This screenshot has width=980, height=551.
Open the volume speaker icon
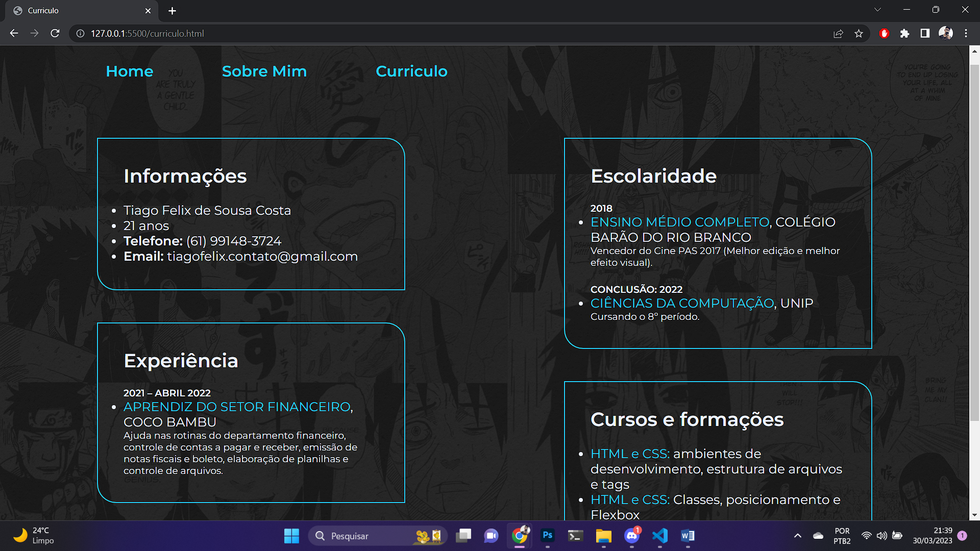point(881,536)
